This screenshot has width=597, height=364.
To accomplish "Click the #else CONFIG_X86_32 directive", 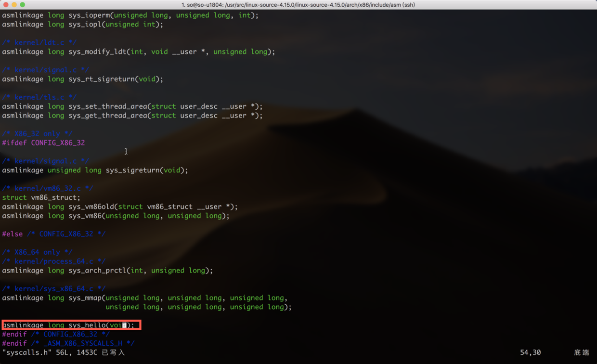I will (x=54, y=234).
